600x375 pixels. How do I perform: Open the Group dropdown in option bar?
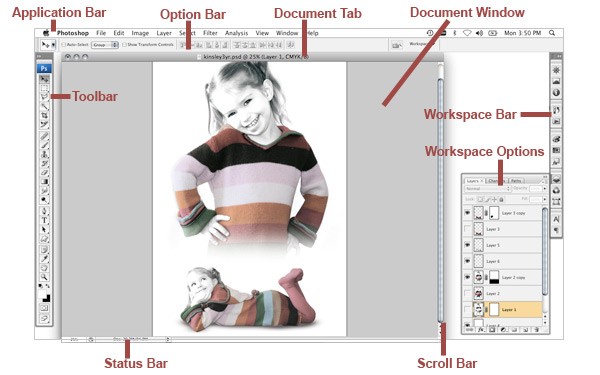(x=105, y=45)
